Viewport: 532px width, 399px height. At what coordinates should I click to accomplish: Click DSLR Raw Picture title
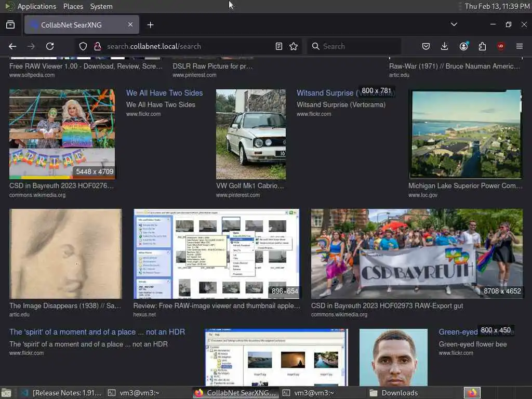click(212, 66)
